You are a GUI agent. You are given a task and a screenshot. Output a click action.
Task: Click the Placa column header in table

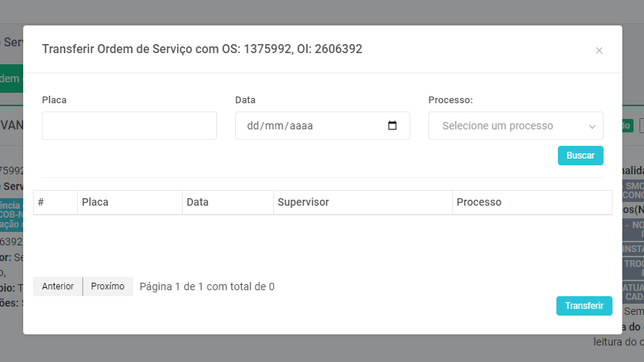pos(95,202)
